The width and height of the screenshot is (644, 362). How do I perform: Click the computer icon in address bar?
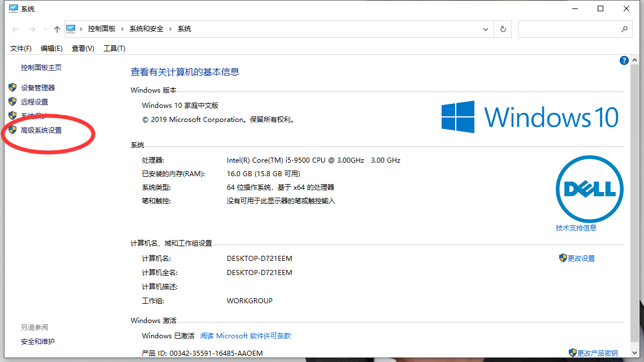71,29
